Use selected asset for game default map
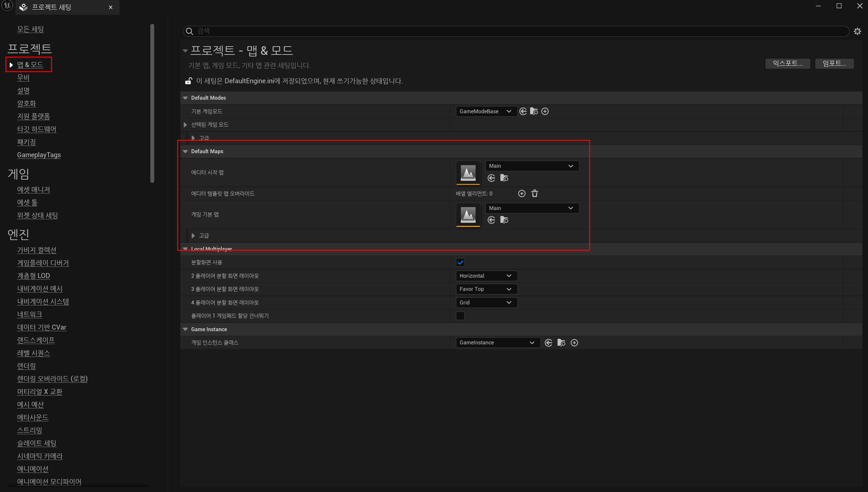The image size is (868, 492). [x=491, y=220]
